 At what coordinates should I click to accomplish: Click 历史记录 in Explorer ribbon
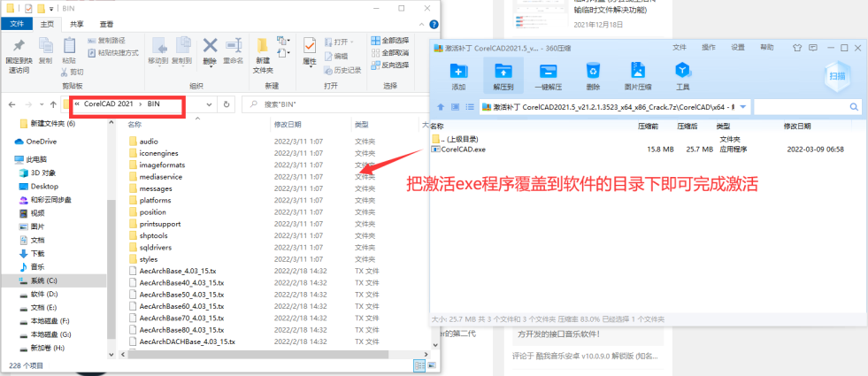coord(342,70)
